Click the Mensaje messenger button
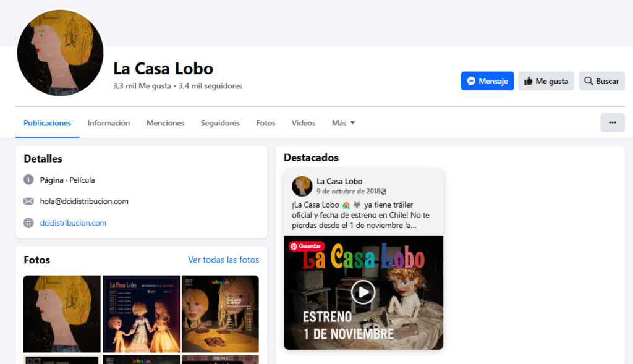 tap(487, 81)
